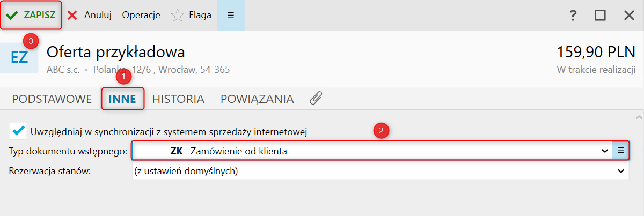Image resolution: width=644 pixels, height=216 pixels.
Task: Expand the Typ dokumentu wstępnego dropdown arrow
Action: point(605,151)
